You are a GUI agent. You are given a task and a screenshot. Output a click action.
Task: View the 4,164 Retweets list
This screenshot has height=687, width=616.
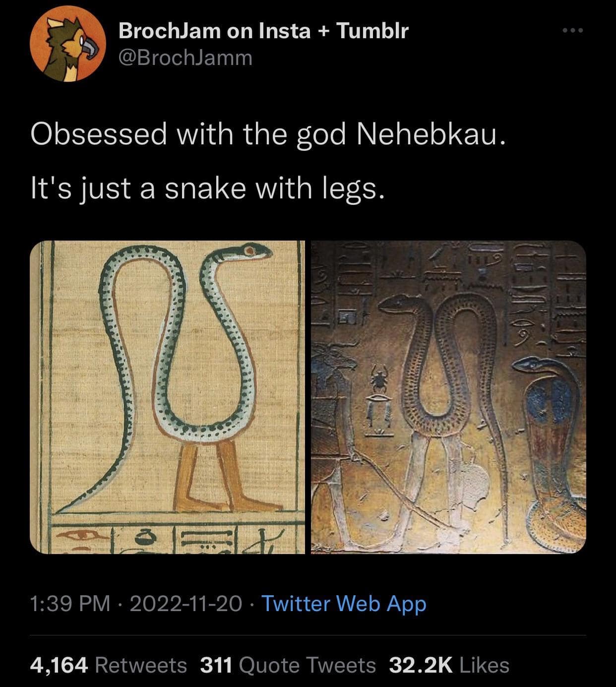coord(109,665)
